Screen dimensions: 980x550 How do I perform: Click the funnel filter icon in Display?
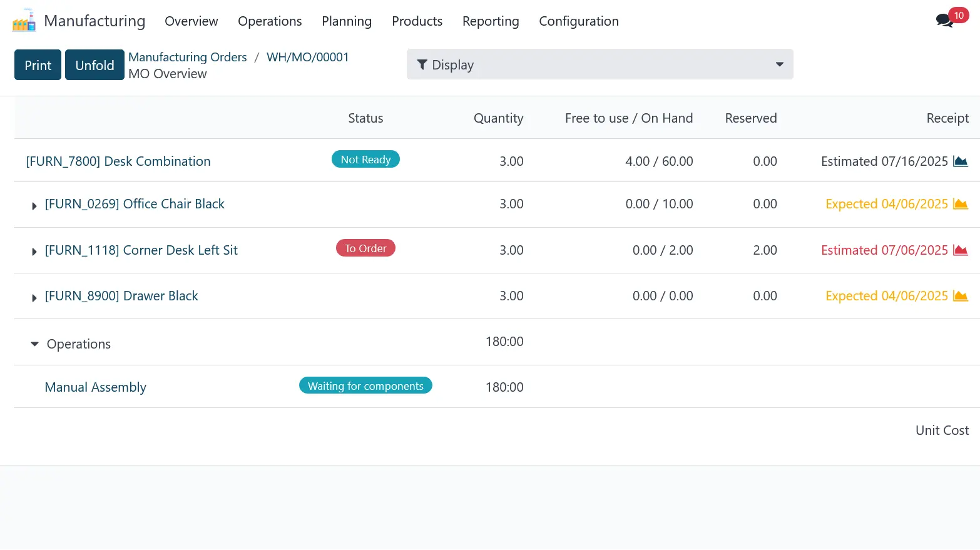coord(422,65)
